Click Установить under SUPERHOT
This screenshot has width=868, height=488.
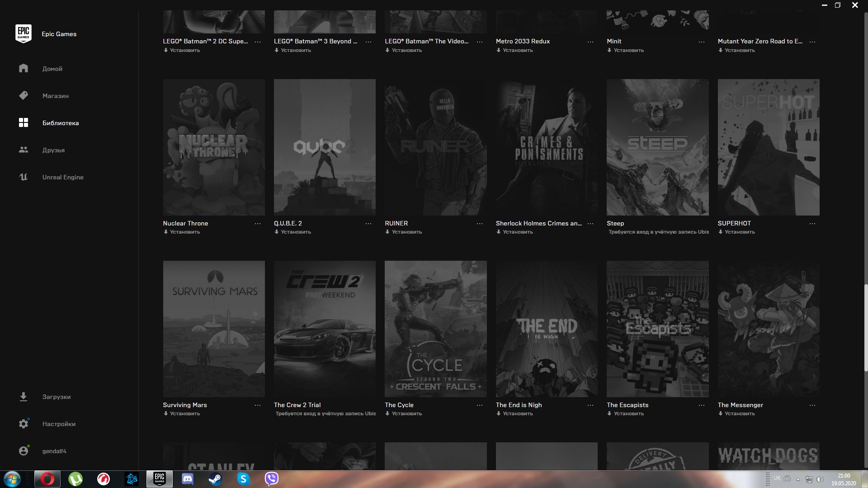tap(736, 232)
